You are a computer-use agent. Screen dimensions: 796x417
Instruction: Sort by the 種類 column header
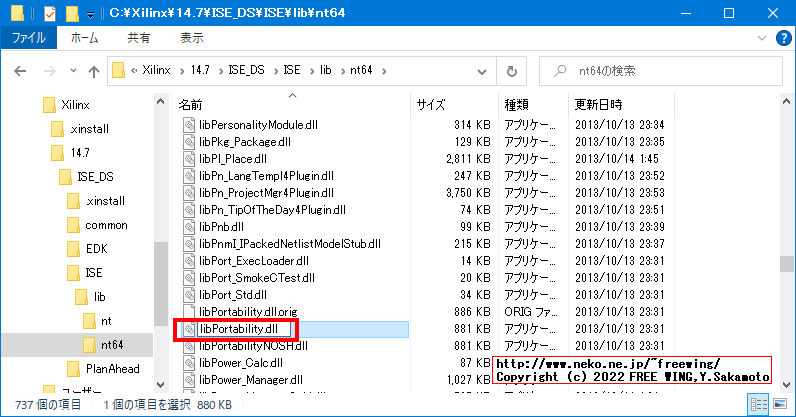point(516,105)
